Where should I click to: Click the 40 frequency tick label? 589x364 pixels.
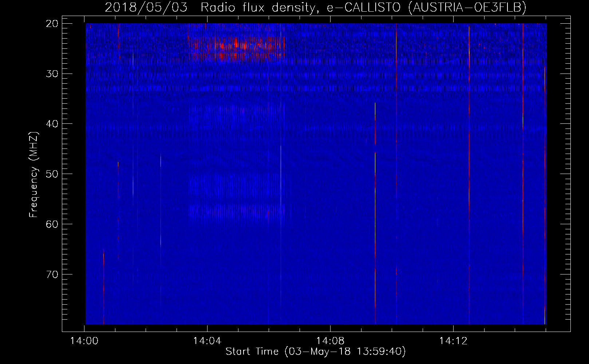(x=52, y=124)
